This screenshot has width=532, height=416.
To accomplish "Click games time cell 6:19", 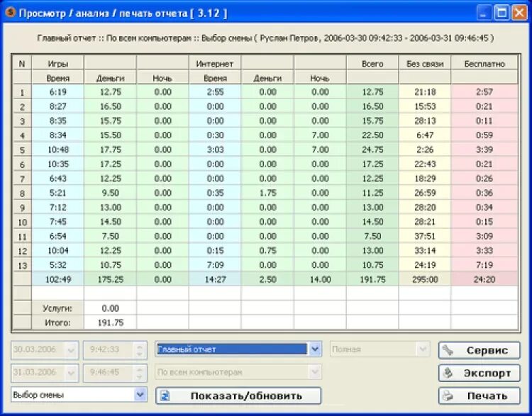I will point(57,92).
